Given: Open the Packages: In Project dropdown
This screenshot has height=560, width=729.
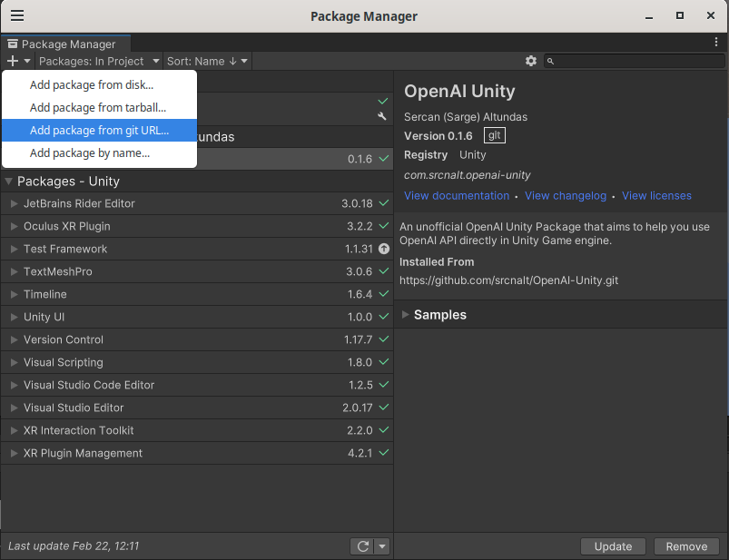Looking at the screenshot, I should 98,61.
